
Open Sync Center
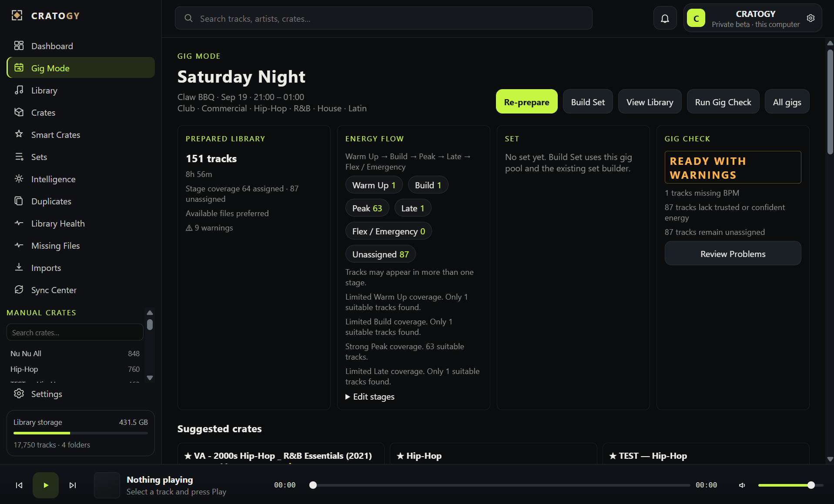[81, 290]
